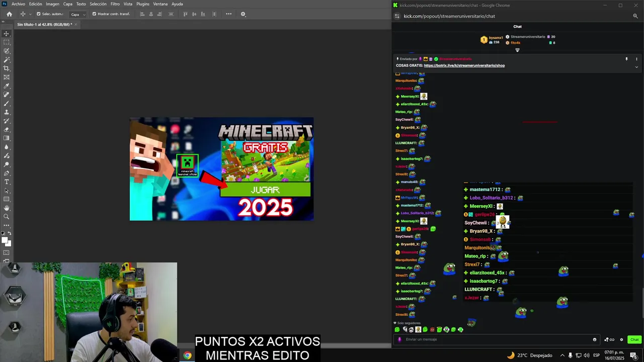Image resolution: width=644 pixels, height=362 pixels.
Task: Open Move tool preset picker chevron
Action: [x=30, y=14]
